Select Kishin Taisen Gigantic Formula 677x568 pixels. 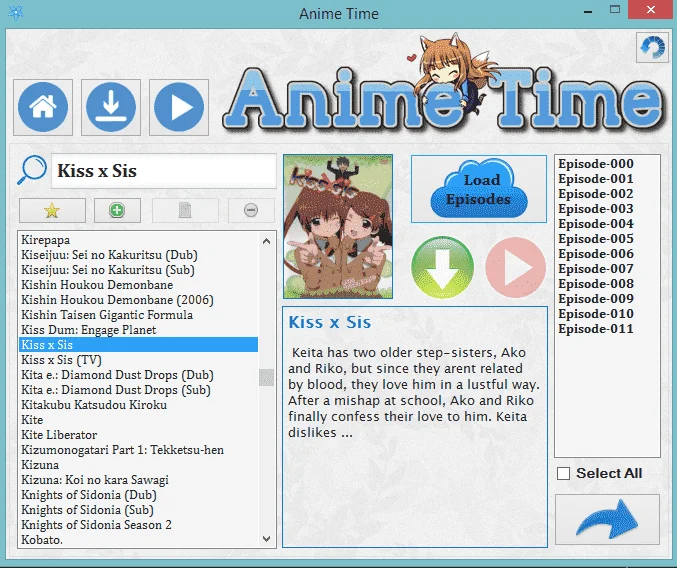(138, 315)
